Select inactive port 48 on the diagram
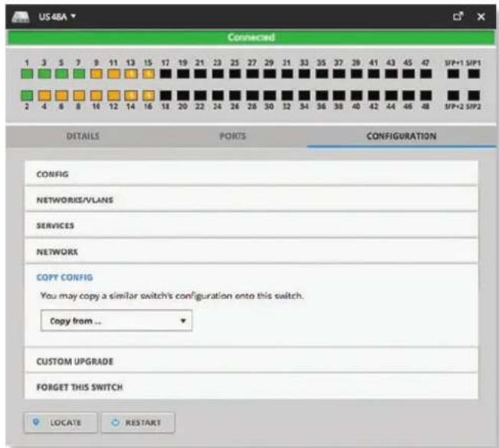The image size is (499, 448). point(426,95)
